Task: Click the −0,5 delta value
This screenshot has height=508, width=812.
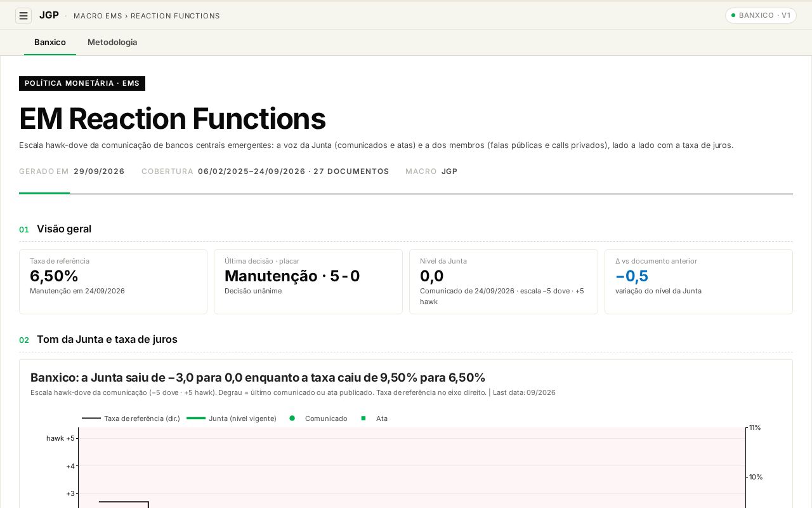Action: [x=632, y=276]
